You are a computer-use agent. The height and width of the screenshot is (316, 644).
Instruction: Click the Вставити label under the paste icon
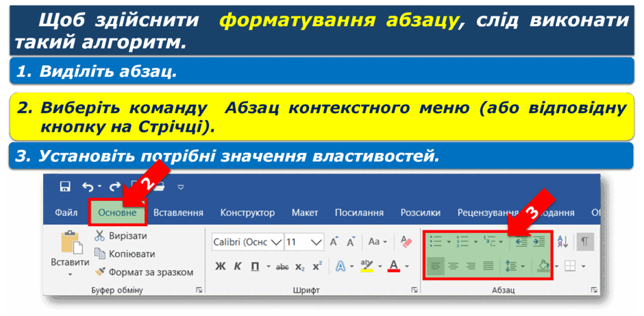tap(70, 262)
